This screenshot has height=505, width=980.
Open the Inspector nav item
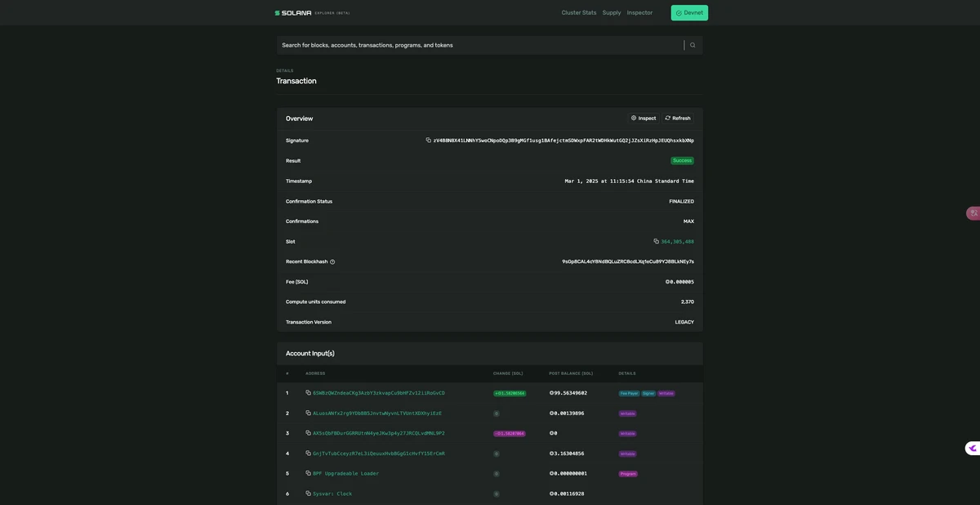pyautogui.click(x=639, y=13)
